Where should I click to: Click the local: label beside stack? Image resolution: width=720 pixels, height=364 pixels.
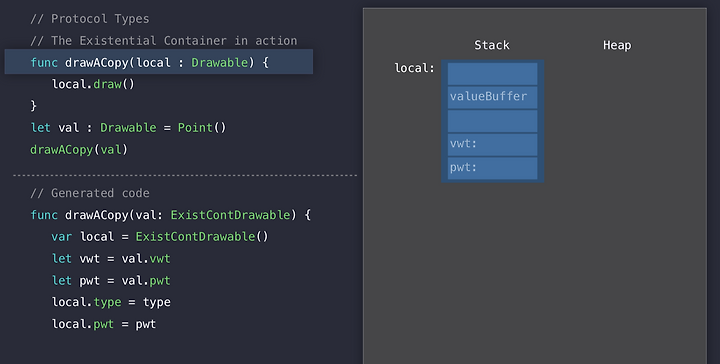point(414,68)
